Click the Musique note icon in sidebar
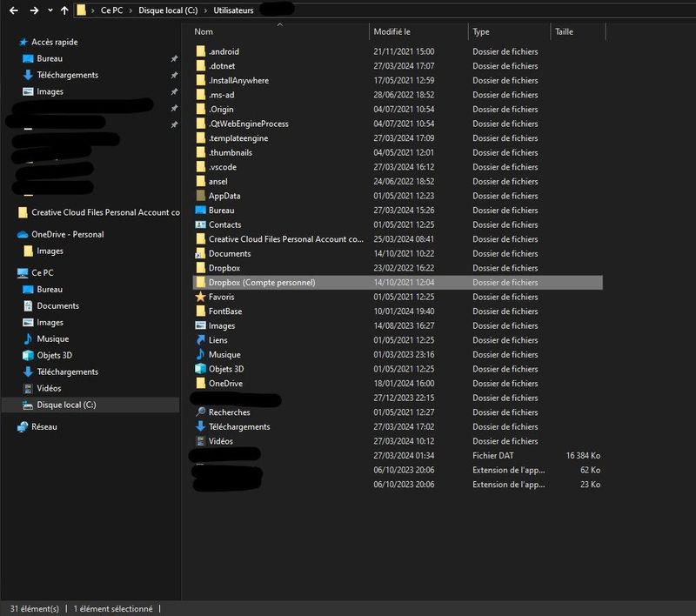The image size is (696, 616). (28, 339)
